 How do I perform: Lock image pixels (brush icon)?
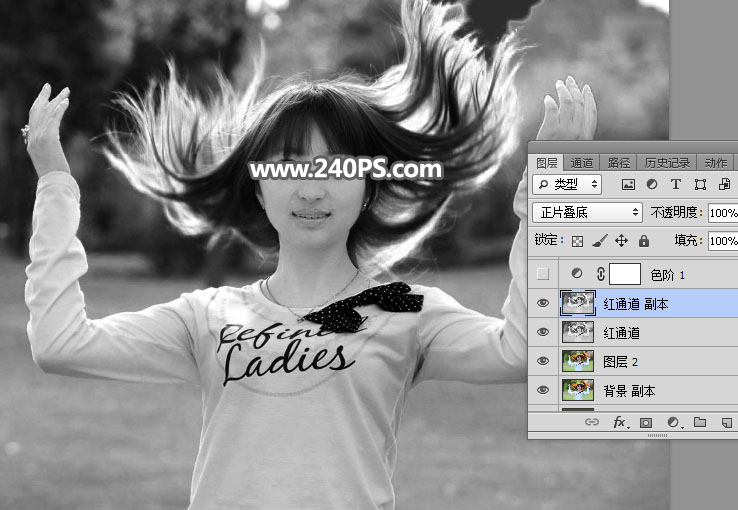pyautogui.click(x=599, y=241)
